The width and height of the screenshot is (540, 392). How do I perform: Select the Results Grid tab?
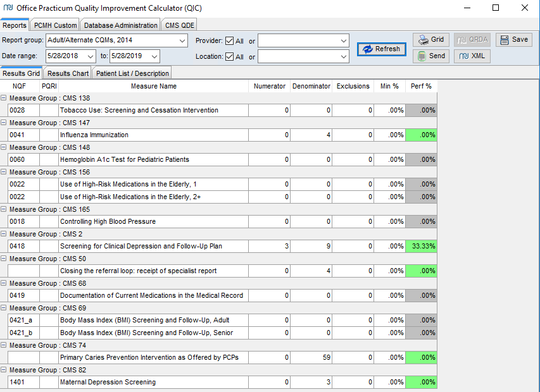[21, 73]
